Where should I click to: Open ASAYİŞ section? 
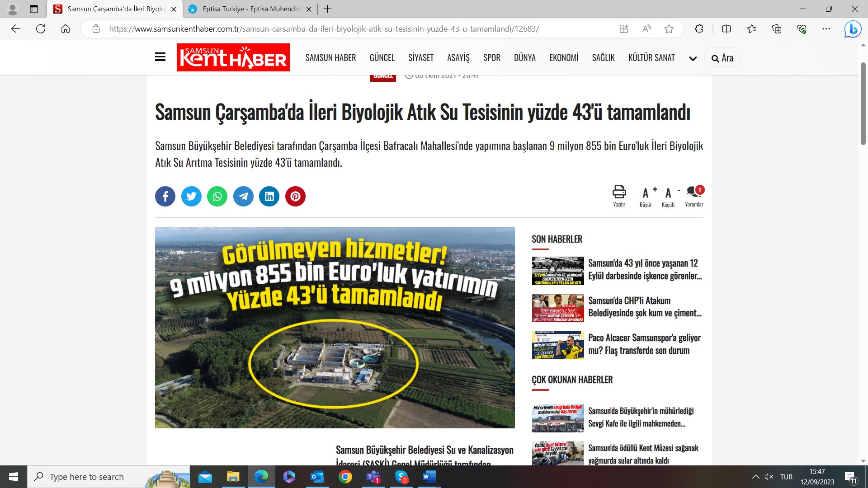point(458,58)
